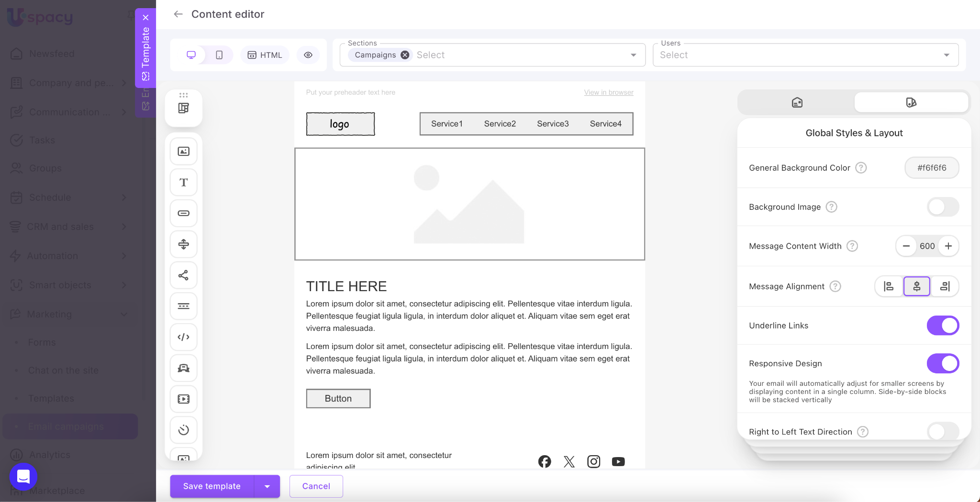Switch to mobile preview icon
The width and height of the screenshot is (980, 502).
[219, 55]
